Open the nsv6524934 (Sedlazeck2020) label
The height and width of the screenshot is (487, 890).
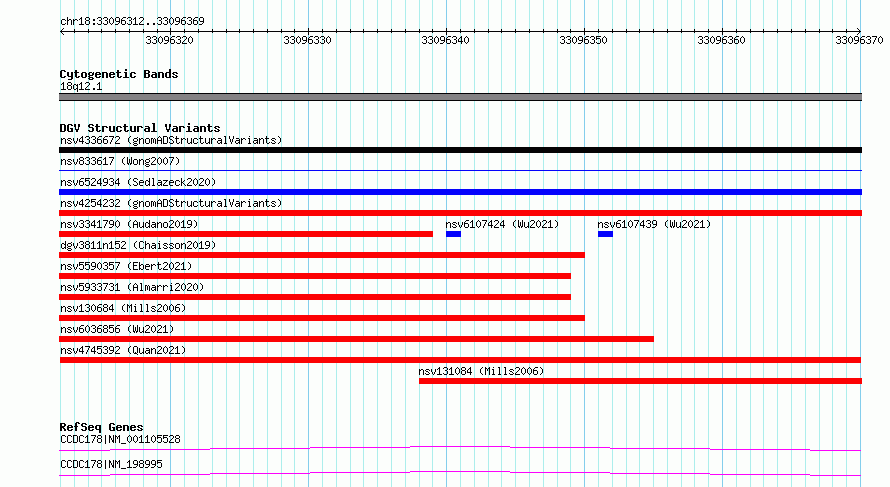pyautogui.click(x=138, y=182)
